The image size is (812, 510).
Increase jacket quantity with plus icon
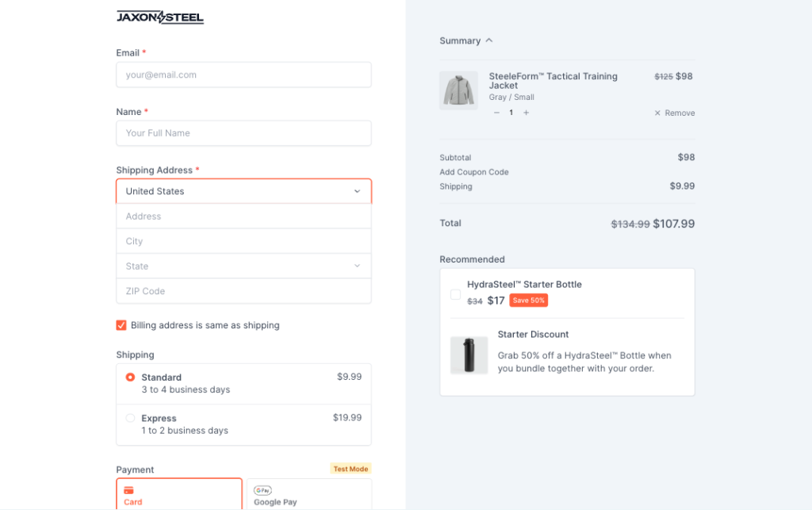click(x=527, y=113)
